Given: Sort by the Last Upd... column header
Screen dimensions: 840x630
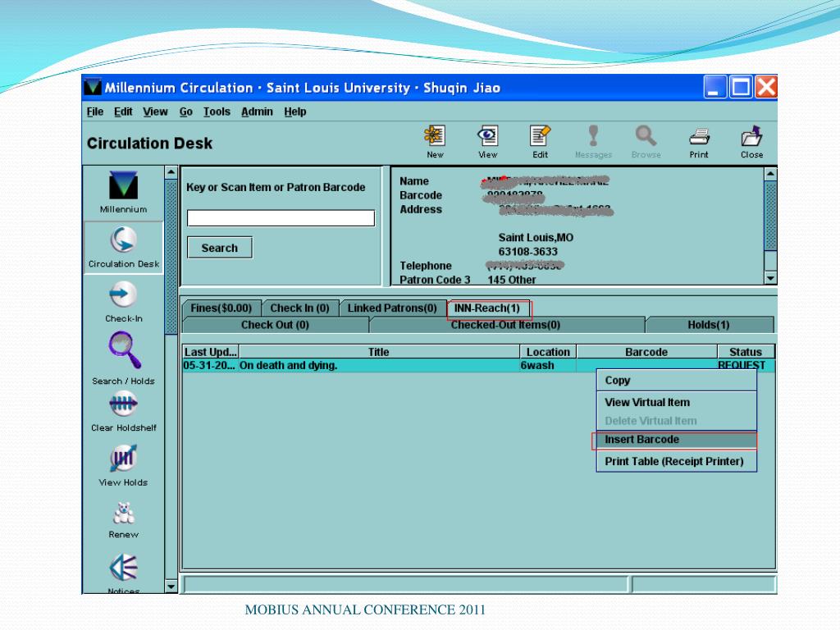Looking at the screenshot, I should click(211, 352).
